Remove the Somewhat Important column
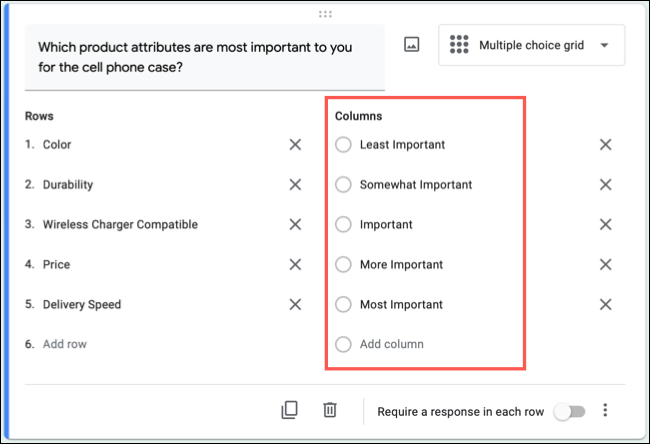Viewport: 650px width, 444px height. pos(606,184)
